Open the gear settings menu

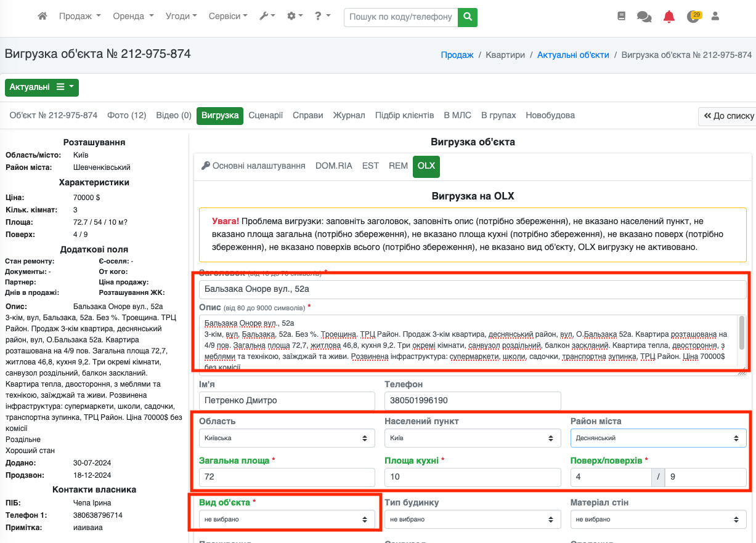(295, 17)
